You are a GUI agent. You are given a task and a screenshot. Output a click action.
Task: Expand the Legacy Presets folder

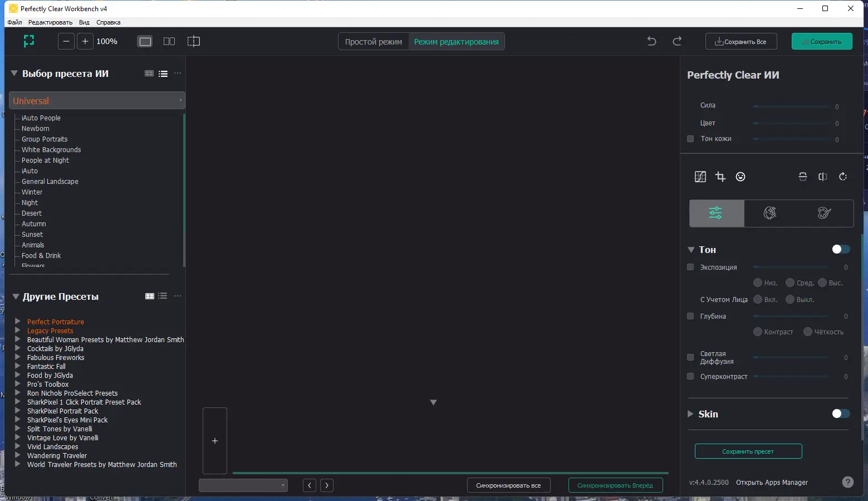click(x=18, y=330)
